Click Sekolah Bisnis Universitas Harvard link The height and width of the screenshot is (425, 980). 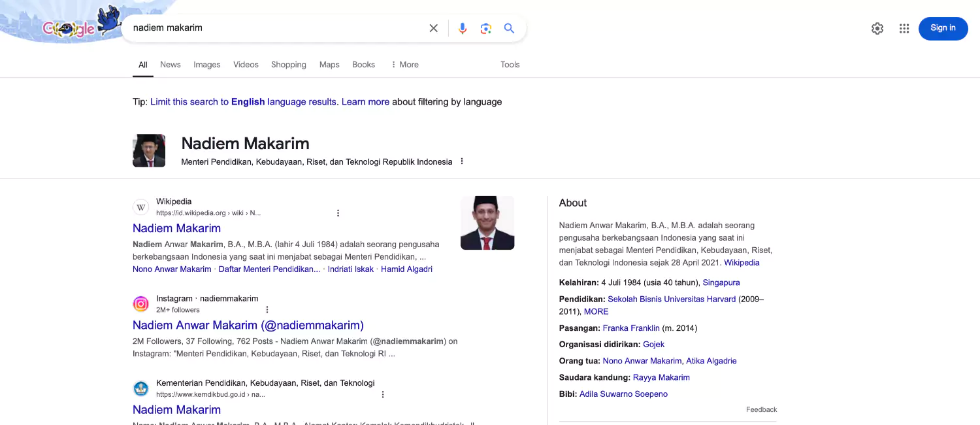coord(672,299)
